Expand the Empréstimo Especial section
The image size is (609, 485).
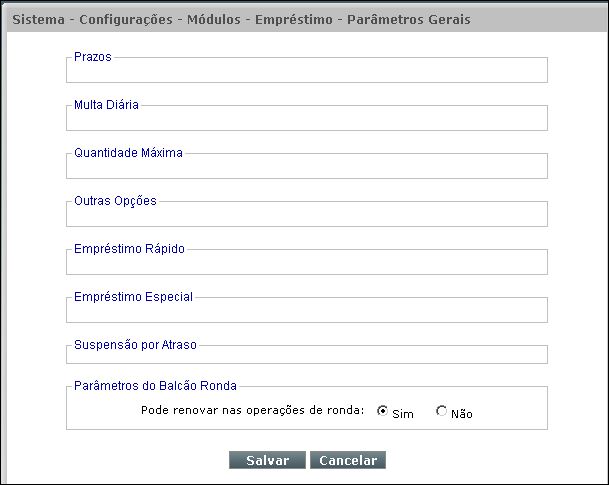pos(134,297)
